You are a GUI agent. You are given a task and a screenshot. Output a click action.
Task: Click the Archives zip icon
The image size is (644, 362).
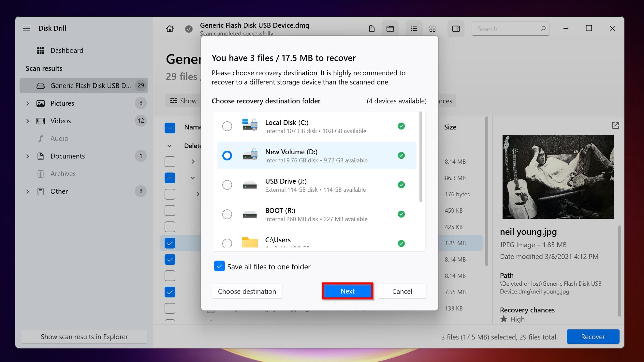pos(41,174)
